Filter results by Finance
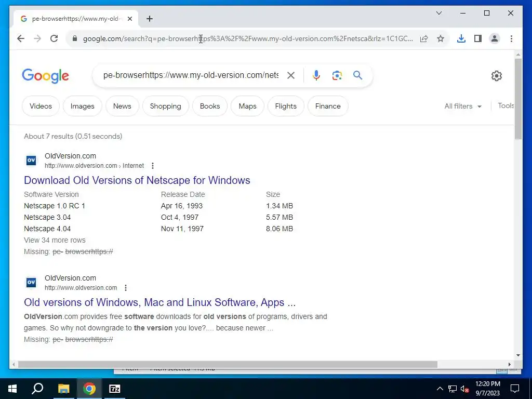 [328, 106]
